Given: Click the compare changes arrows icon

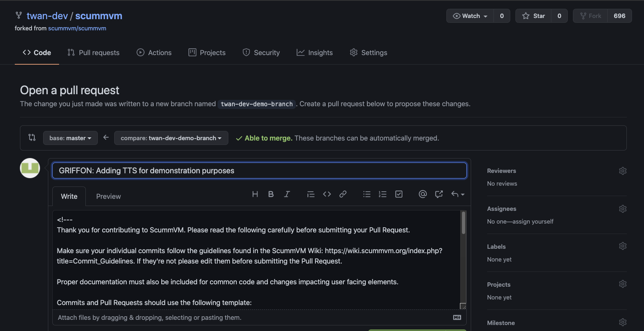Looking at the screenshot, I should 32,137.
